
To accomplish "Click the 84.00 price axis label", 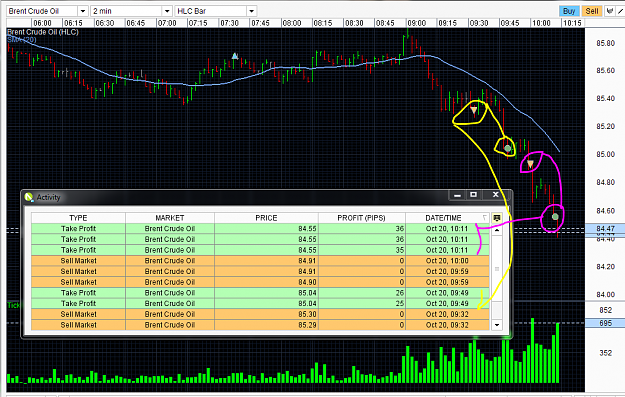I will pyautogui.click(x=605, y=294).
